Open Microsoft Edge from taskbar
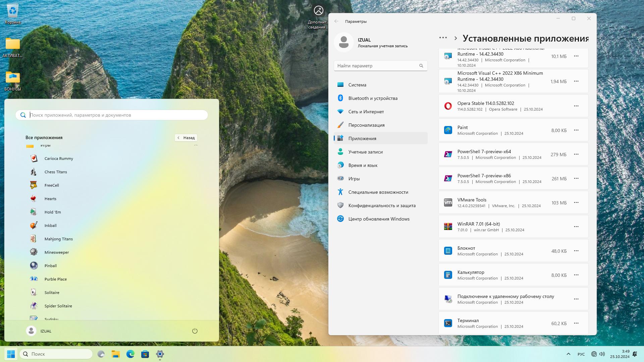 (130, 354)
